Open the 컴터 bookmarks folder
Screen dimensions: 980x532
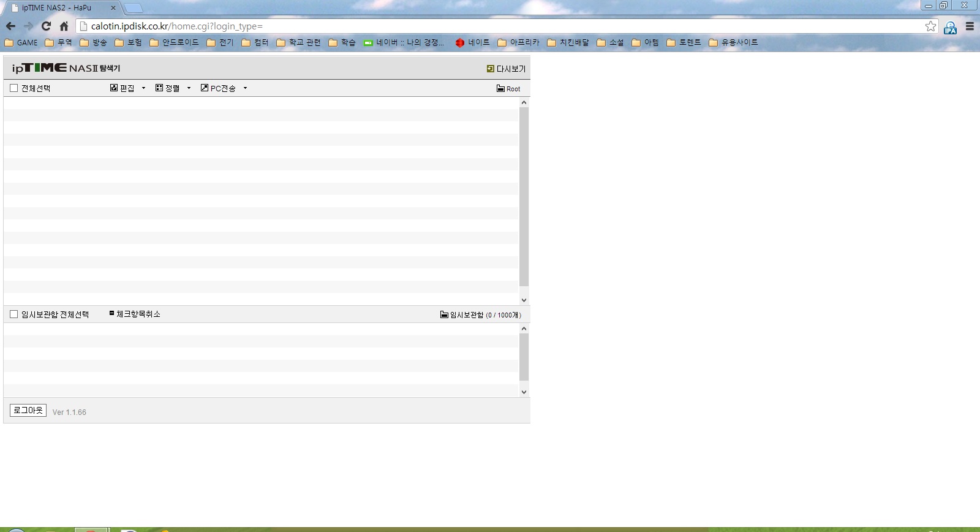click(255, 42)
